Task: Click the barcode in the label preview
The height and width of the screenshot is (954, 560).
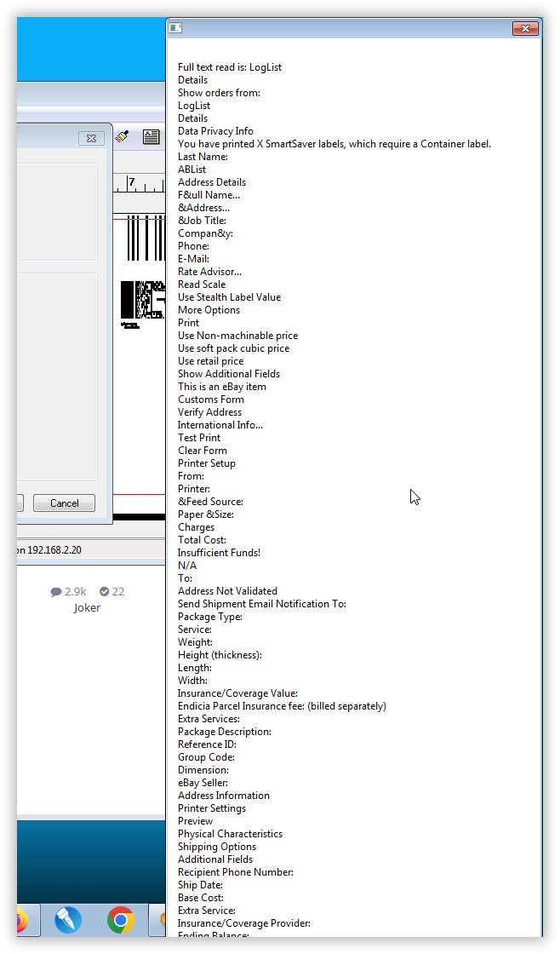Action: pyautogui.click(x=146, y=238)
